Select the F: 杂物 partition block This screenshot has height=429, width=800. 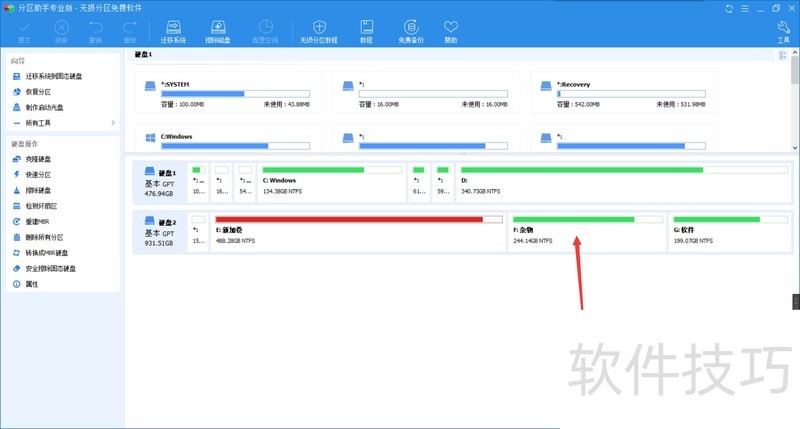586,230
